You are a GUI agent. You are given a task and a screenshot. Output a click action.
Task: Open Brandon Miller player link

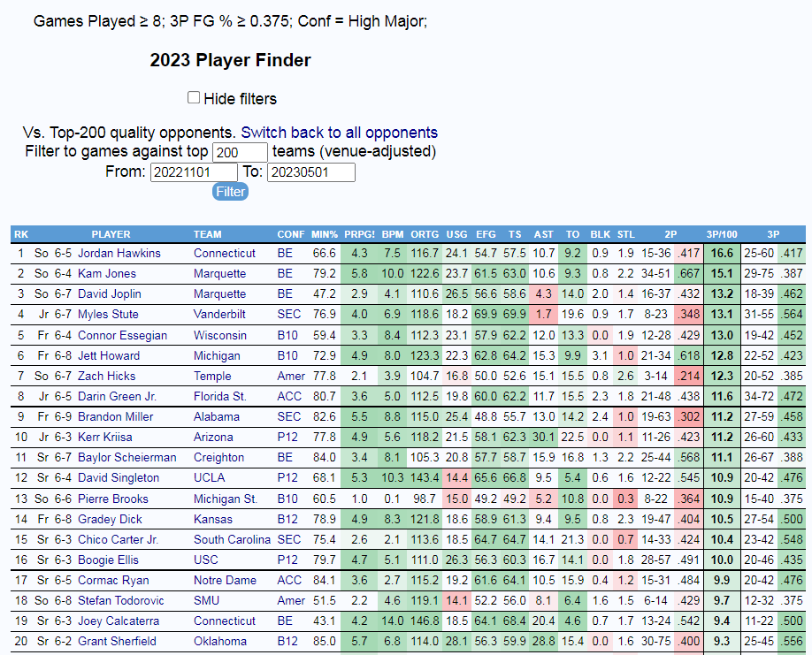click(x=116, y=416)
